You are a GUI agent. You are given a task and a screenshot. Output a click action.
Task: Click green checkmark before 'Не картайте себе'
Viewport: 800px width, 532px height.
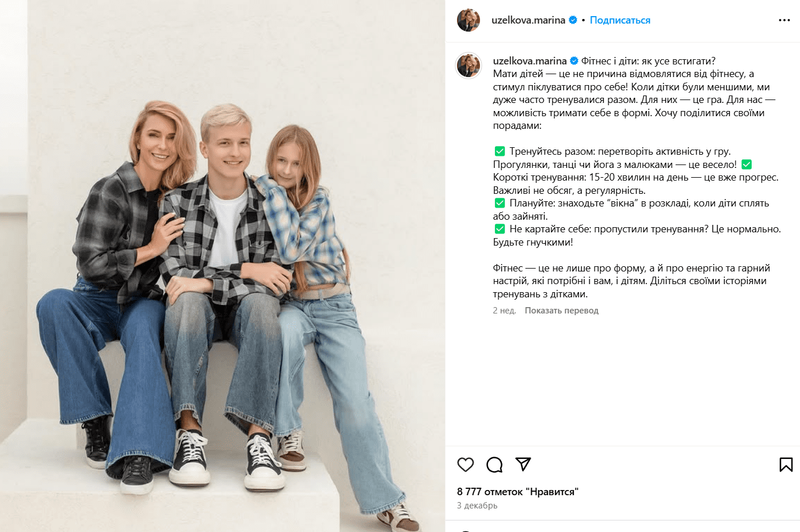[x=500, y=229]
